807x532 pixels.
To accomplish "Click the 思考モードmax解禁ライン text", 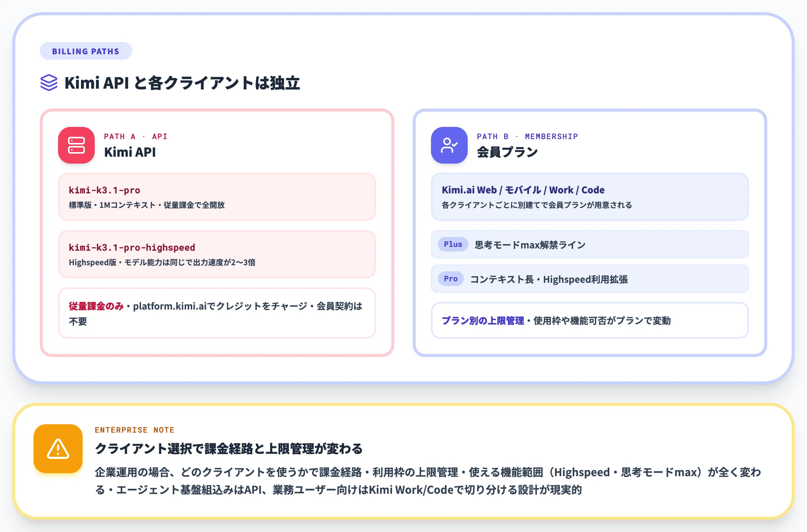I will [x=530, y=245].
